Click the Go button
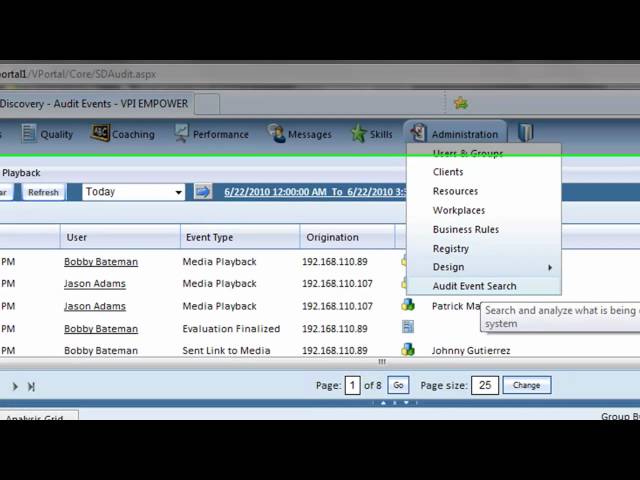The image size is (640, 480). pyautogui.click(x=398, y=385)
